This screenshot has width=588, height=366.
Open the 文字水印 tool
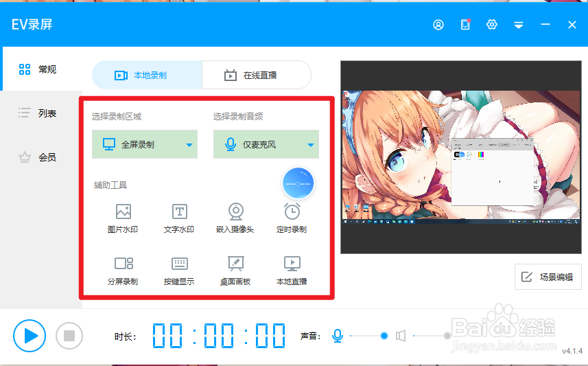pyautogui.click(x=179, y=218)
